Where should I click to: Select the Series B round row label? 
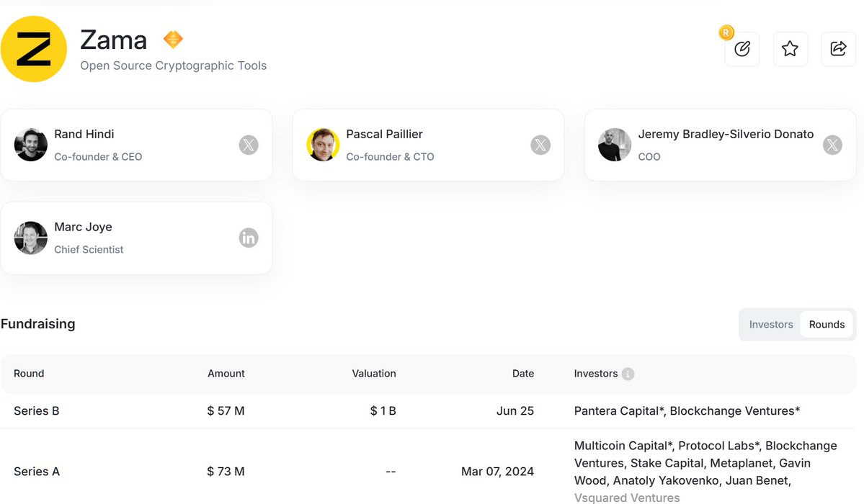pyautogui.click(x=36, y=411)
